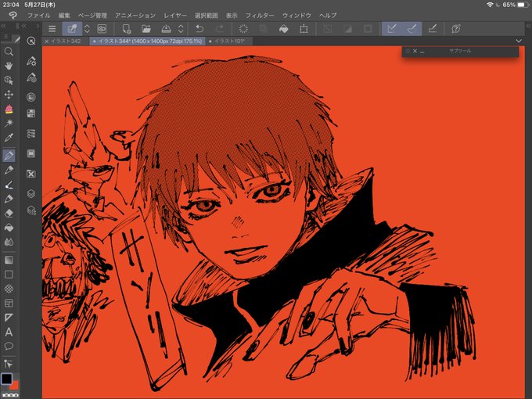This screenshot has width=532, height=399.
Task: Toggle Snap to Grid
Action: click(x=432, y=29)
